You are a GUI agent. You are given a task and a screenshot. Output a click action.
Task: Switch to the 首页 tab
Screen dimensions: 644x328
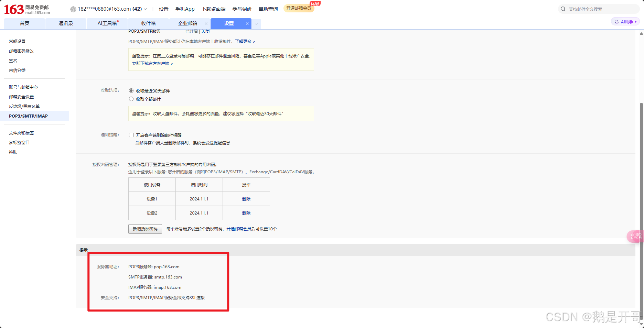(x=24, y=23)
